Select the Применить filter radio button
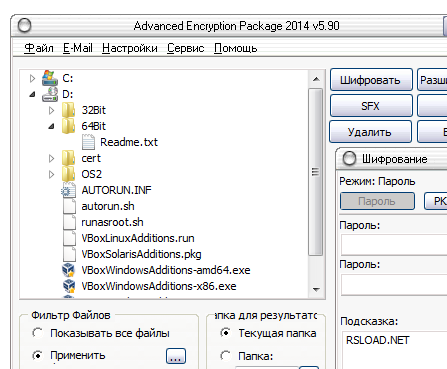The width and height of the screenshot is (447, 369). 37,356
